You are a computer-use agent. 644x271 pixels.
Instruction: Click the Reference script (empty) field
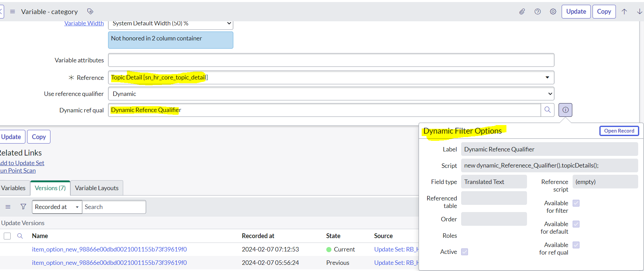(605, 182)
